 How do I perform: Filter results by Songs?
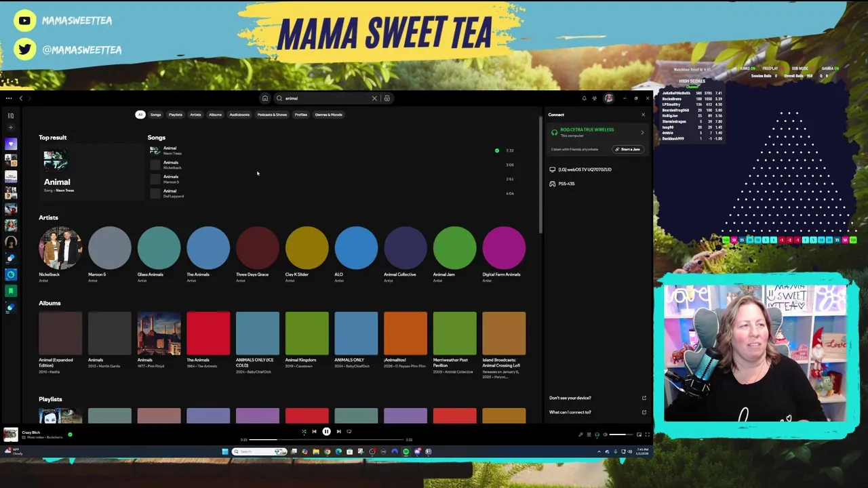pyautogui.click(x=156, y=115)
